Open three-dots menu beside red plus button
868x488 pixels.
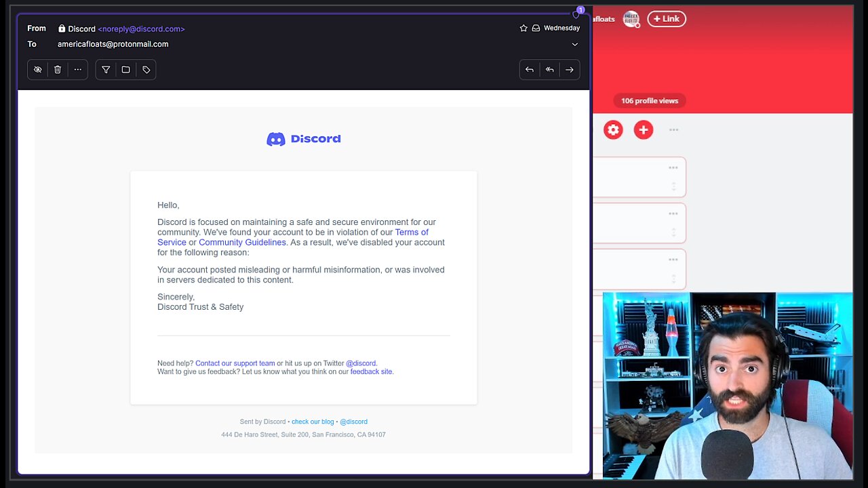(673, 130)
